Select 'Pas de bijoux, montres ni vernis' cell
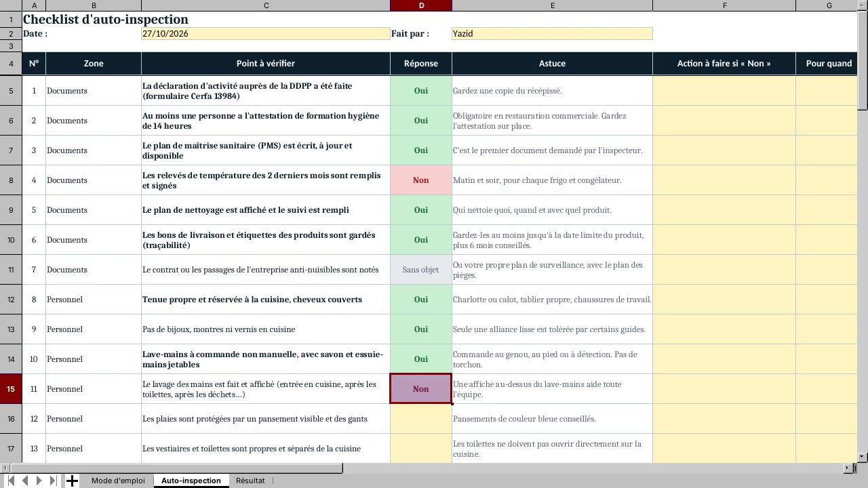Image resolution: width=868 pixels, height=488 pixels. [266, 329]
